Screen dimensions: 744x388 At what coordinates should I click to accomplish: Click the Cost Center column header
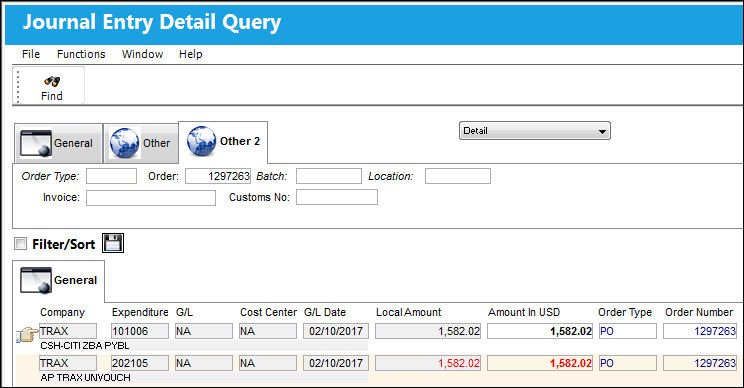pos(268,312)
